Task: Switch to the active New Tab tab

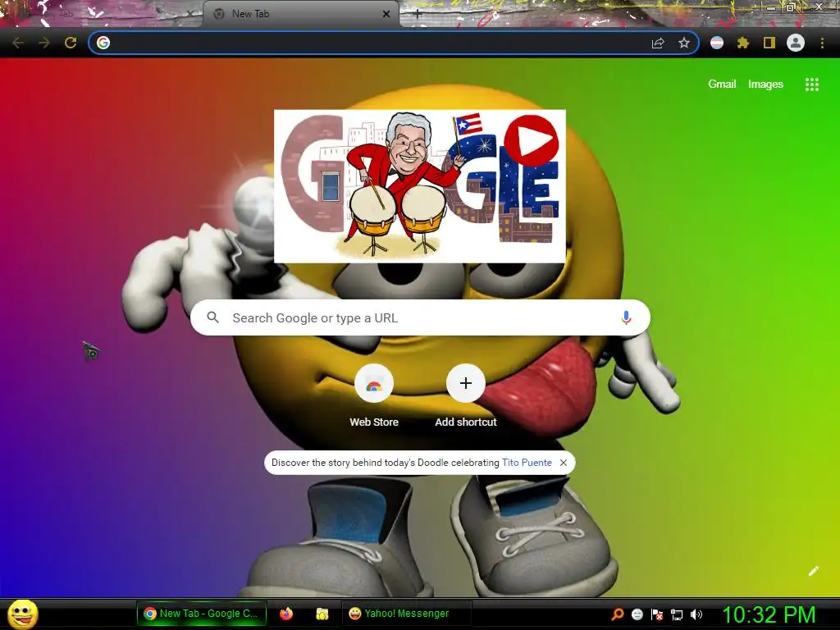Action: [x=301, y=15]
